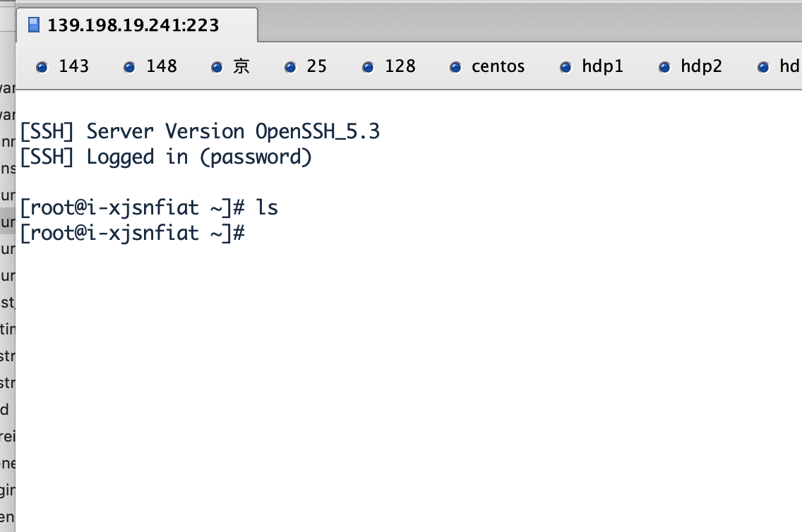Click the blue dot icon beside 25
This screenshot has width=802, height=532.
[290, 67]
